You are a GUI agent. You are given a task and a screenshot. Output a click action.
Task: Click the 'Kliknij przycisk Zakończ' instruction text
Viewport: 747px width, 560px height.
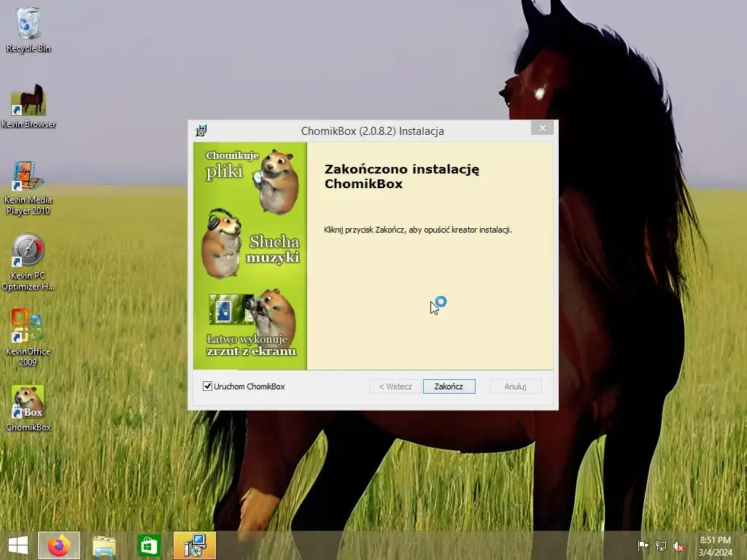coord(418,230)
